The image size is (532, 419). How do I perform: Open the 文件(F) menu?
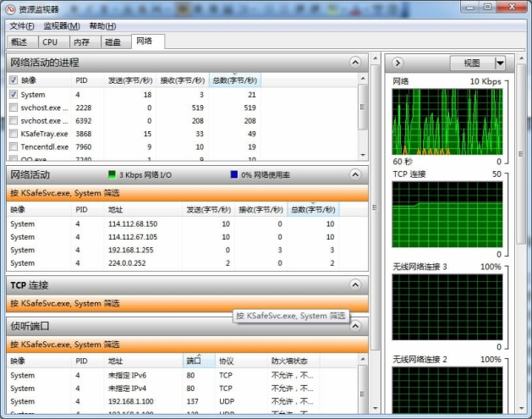coord(22,26)
